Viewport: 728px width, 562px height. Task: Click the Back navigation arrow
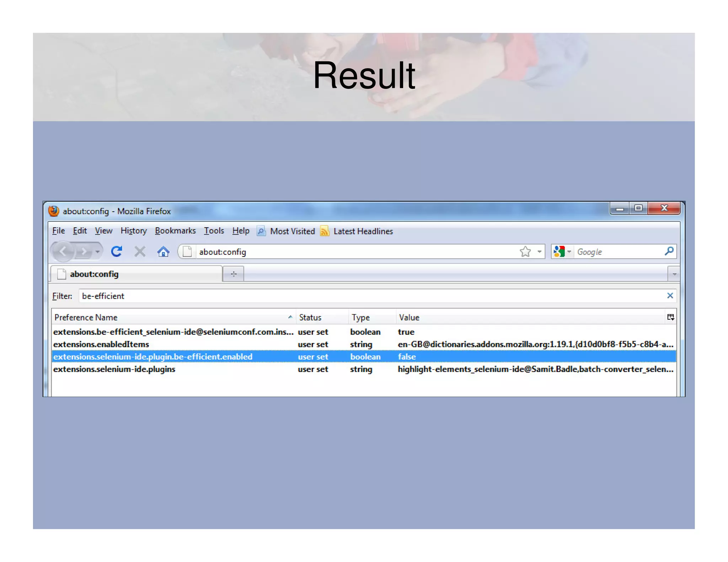[63, 252]
